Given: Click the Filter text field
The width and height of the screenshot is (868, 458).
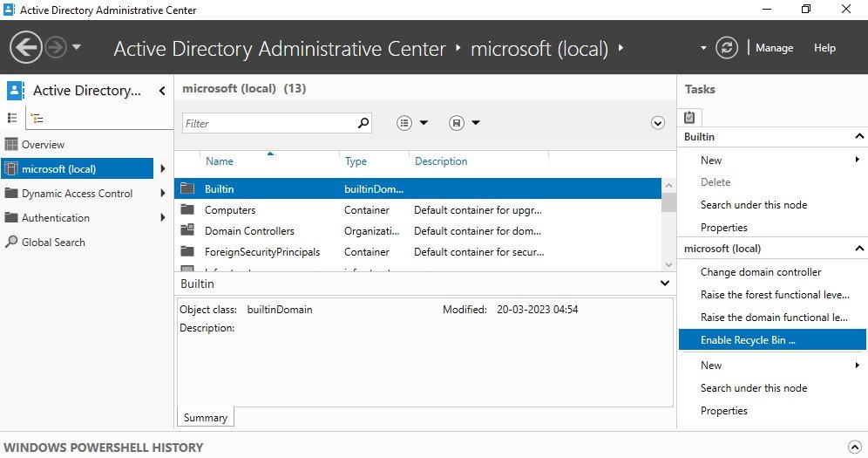Looking at the screenshot, I should coord(269,123).
